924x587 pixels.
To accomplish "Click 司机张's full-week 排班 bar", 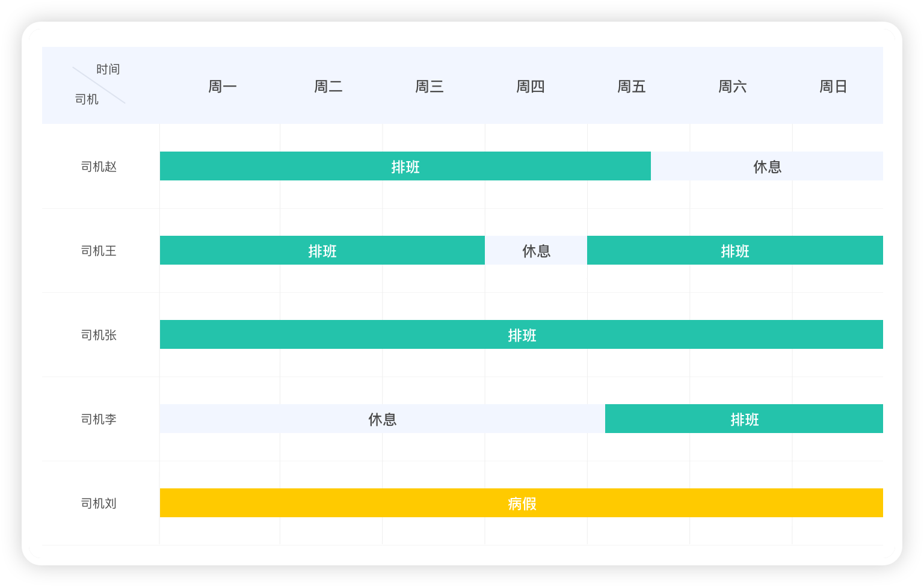I will point(522,334).
